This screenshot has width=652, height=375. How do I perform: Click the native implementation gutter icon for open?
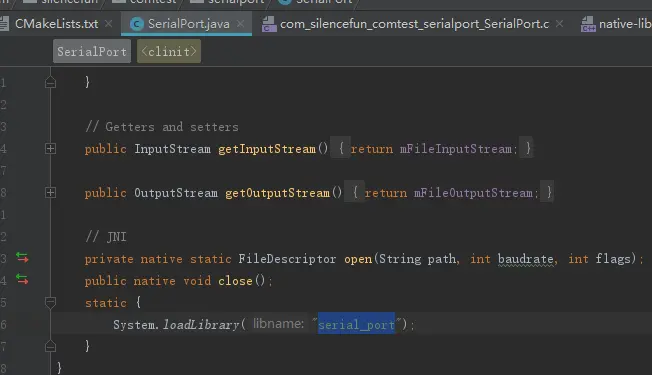22,258
